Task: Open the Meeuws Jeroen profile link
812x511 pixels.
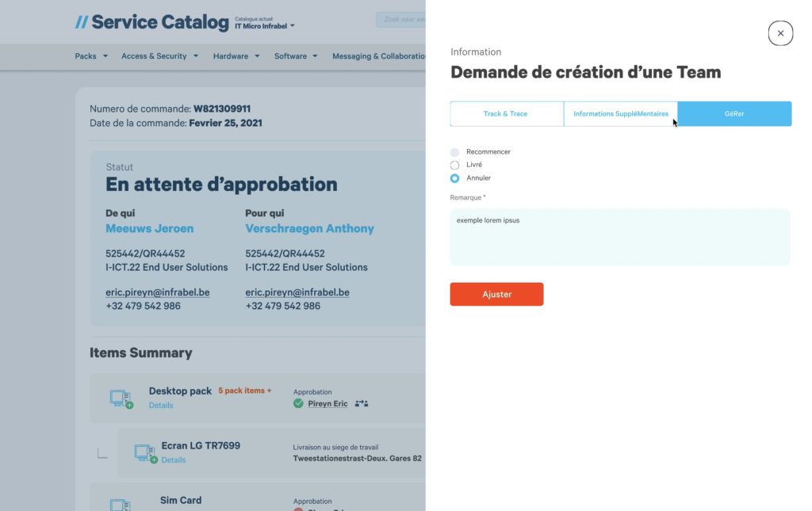Action: coord(150,229)
